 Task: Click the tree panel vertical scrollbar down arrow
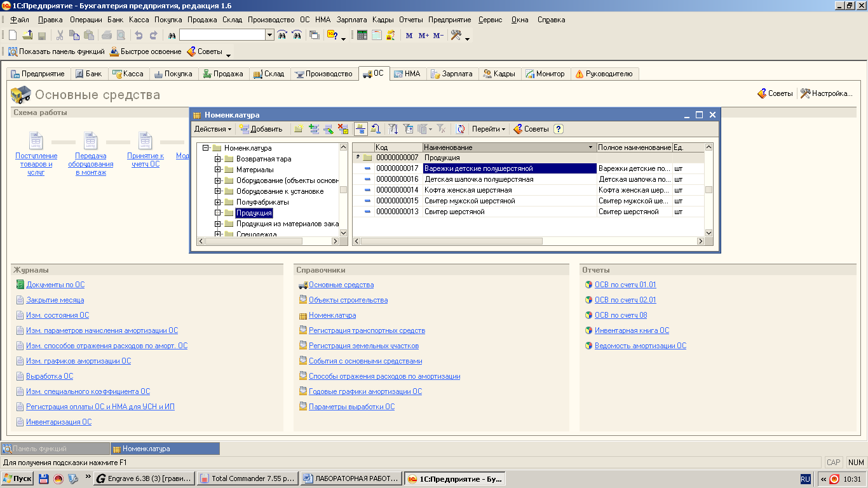pos(344,233)
